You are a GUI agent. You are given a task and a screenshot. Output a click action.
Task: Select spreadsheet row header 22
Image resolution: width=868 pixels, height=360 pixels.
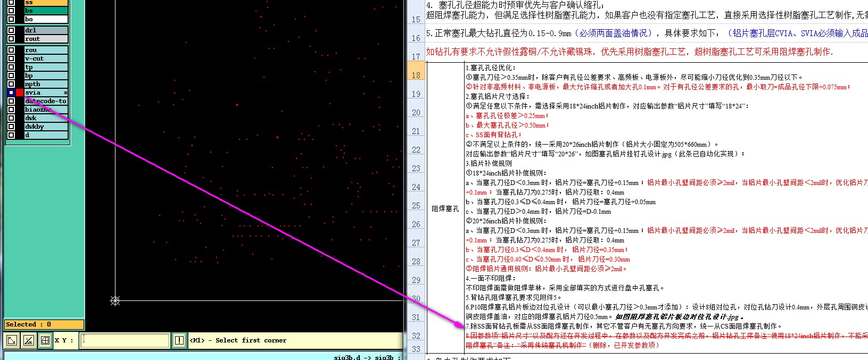pyautogui.click(x=416, y=146)
